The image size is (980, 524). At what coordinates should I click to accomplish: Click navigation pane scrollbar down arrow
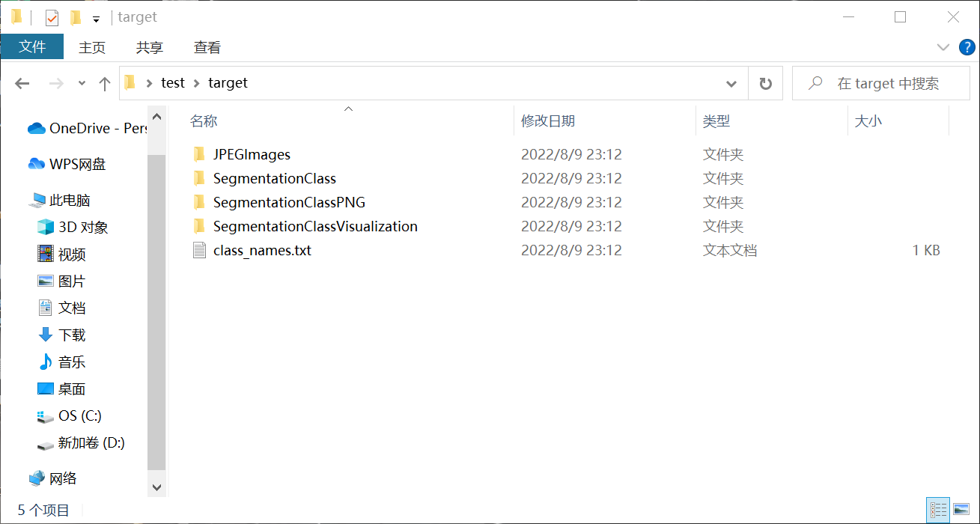point(156,487)
